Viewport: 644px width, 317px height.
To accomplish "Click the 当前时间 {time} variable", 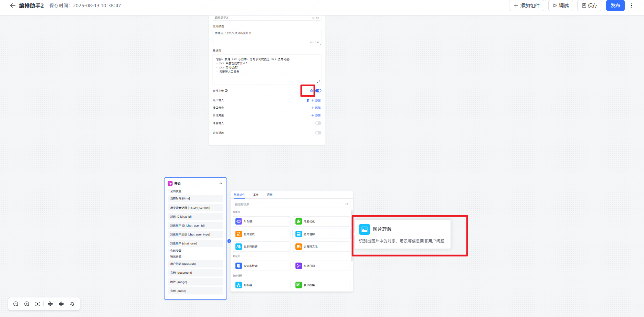I will [x=196, y=199].
